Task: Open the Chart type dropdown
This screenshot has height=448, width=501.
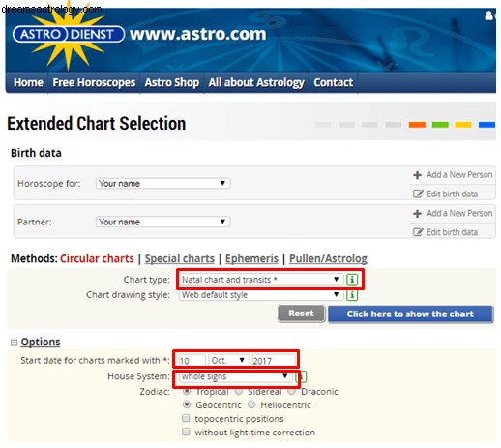Action: [261, 280]
